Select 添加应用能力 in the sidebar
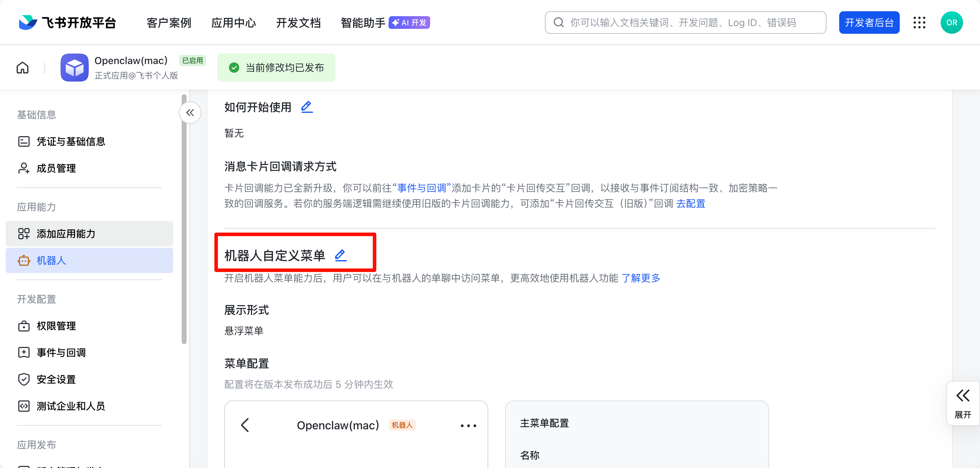 click(66, 234)
